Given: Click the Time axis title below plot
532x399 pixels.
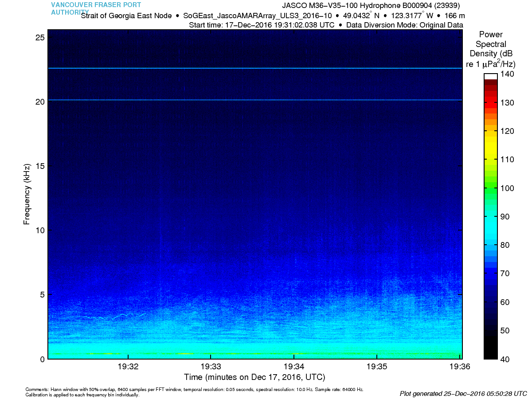Looking at the screenshot, I should 254,377.
